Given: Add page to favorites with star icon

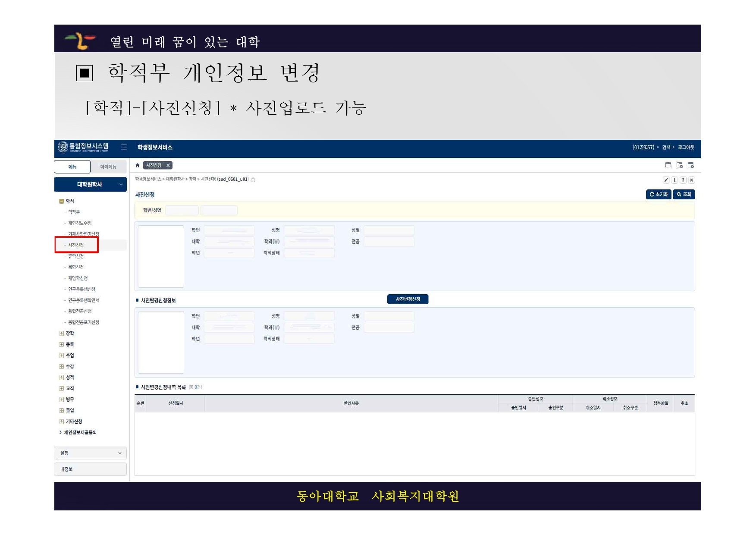Looking at the screenshot, I should (253, 179).
